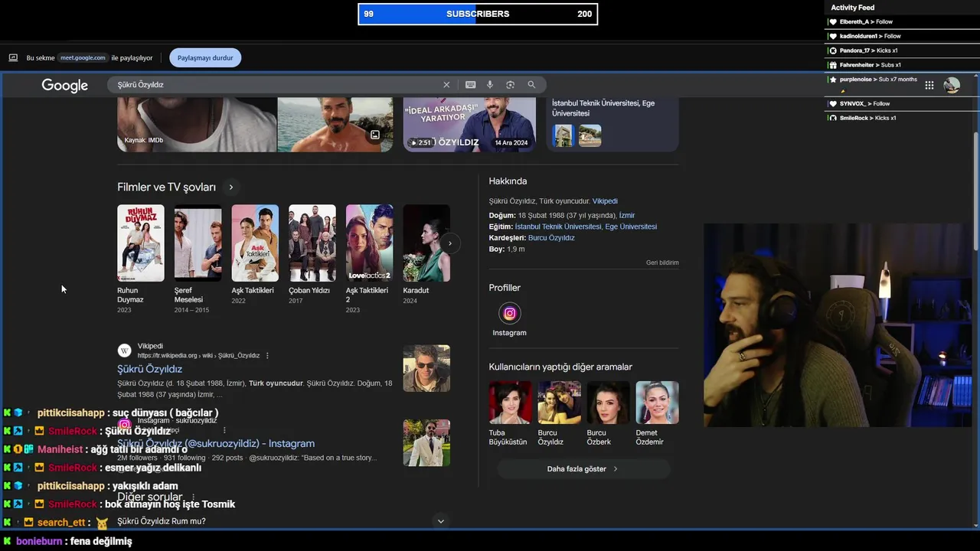Open the image gallery icon on photo

pyautogui.click(x=375, y=135)
